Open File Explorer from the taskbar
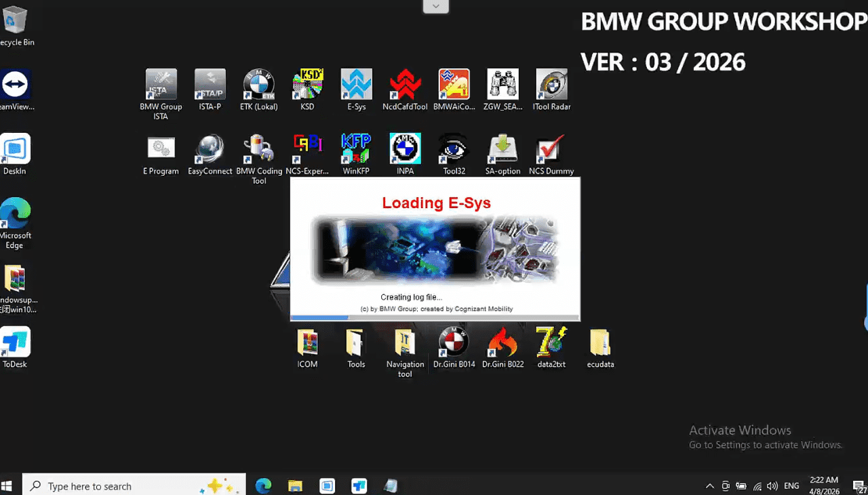Image resolution: width=868 pixels, height=495 pixels. (295, 486)
